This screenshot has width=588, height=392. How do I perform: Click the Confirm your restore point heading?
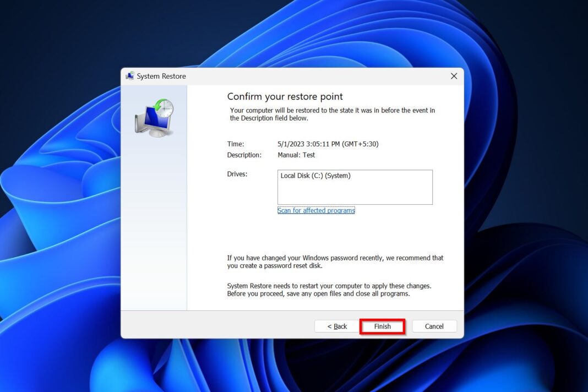click(285, 96)
